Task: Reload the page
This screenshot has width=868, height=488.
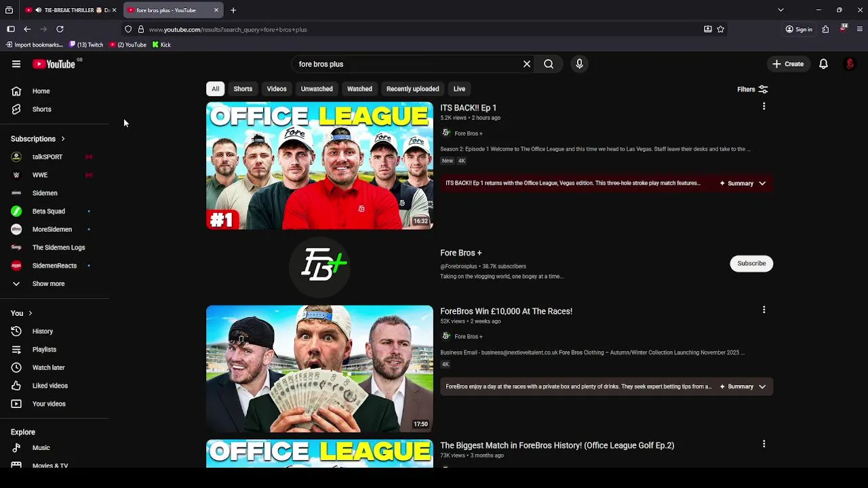Action: (x=60, y=29)
